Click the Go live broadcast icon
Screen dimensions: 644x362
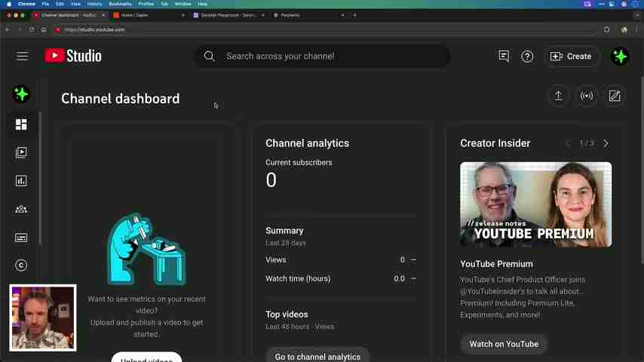click(587, 96)
